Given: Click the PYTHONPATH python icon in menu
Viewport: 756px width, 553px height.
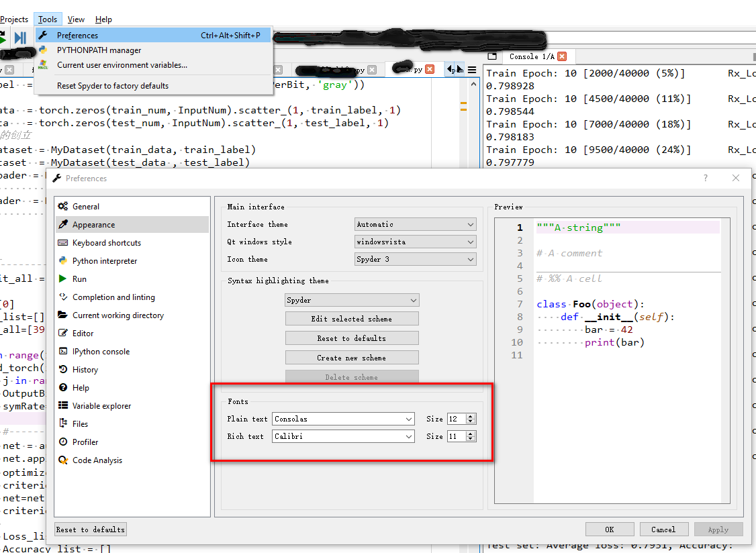Looking at the screenshot, I should tap(43, 50).
